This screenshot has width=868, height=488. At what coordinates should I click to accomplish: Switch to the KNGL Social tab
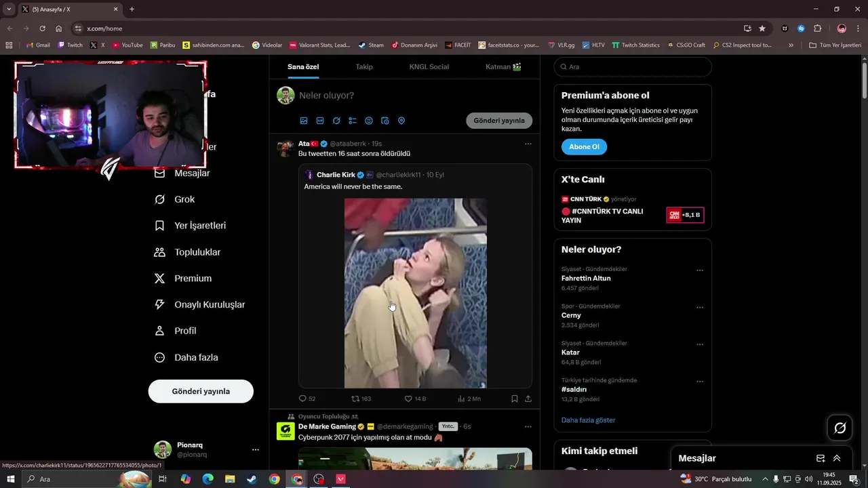pyautogui.click(x=429, y=66)
